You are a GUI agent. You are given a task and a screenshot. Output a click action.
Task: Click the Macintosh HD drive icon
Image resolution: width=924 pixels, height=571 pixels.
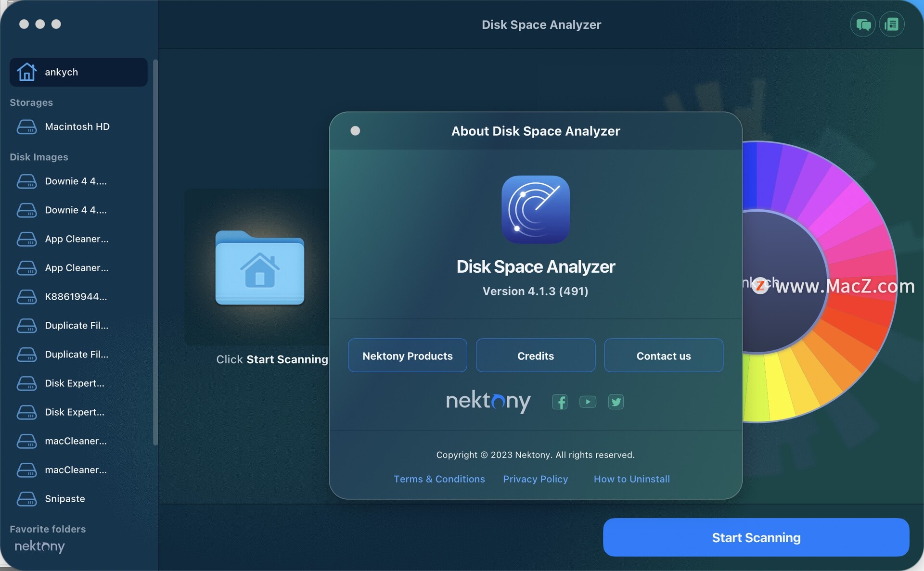(26, 127)
